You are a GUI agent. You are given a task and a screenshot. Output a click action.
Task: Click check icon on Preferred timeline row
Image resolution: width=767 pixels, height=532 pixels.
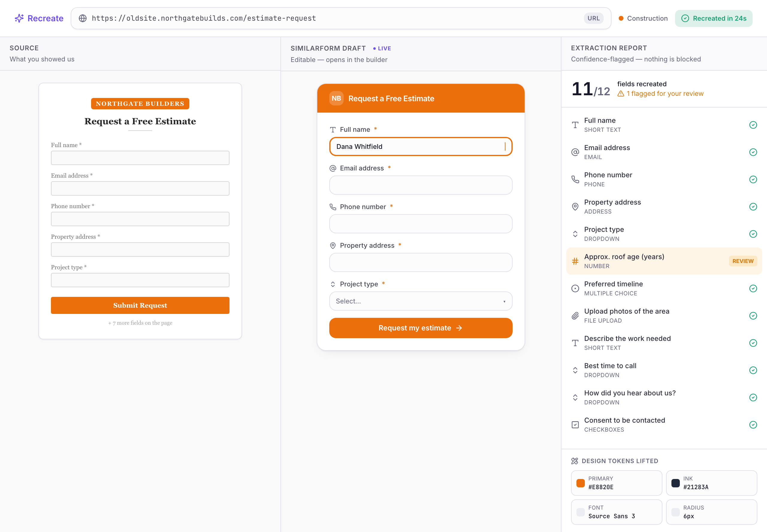[753, 288]
